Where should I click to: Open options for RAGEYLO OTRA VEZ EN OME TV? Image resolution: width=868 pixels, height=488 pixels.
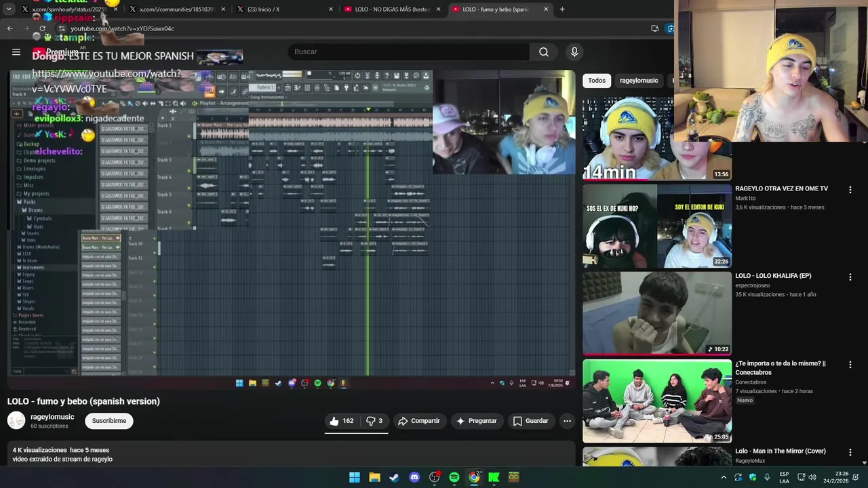pos(850,190)
